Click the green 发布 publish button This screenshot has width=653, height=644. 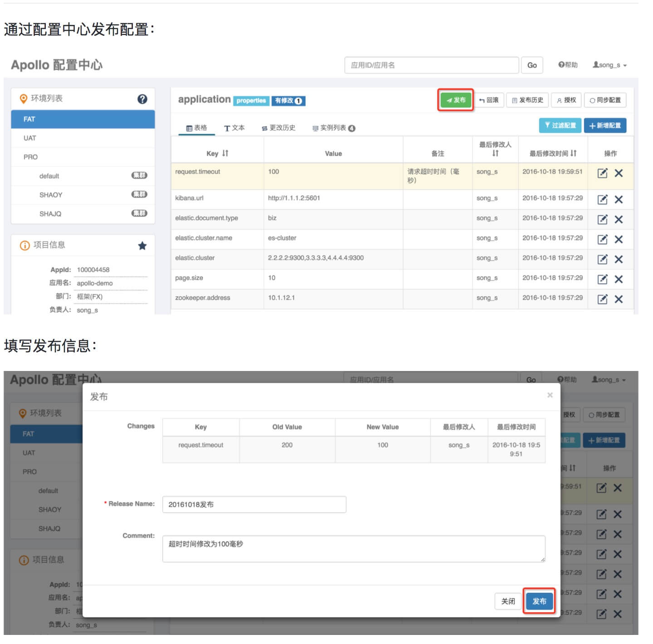pos(456,100)
